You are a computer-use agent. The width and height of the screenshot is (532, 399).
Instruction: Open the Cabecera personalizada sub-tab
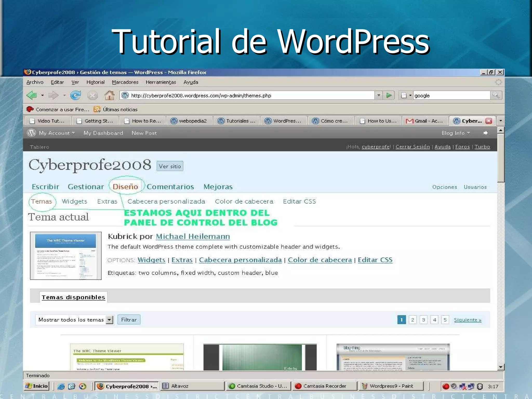click(166, 201)
